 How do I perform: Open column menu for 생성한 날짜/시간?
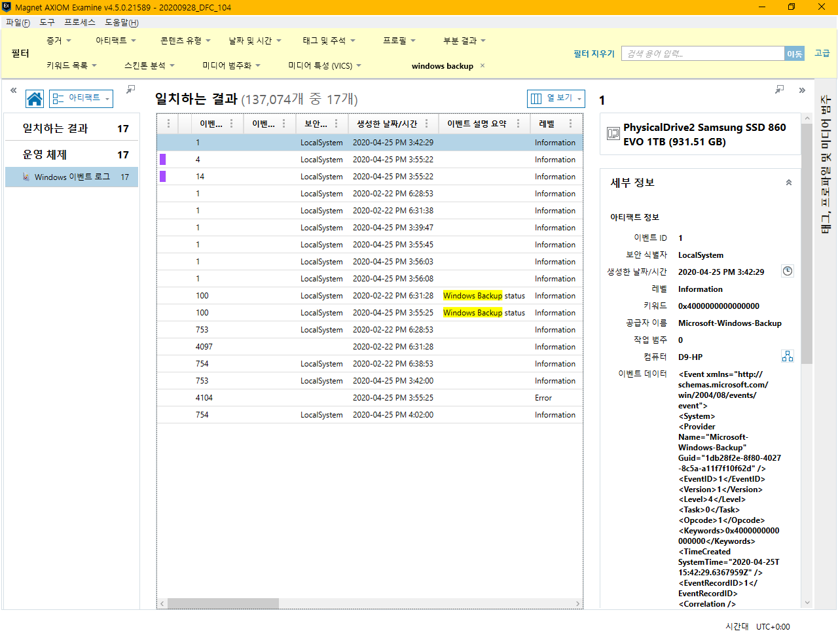click(x=426, y=123)
